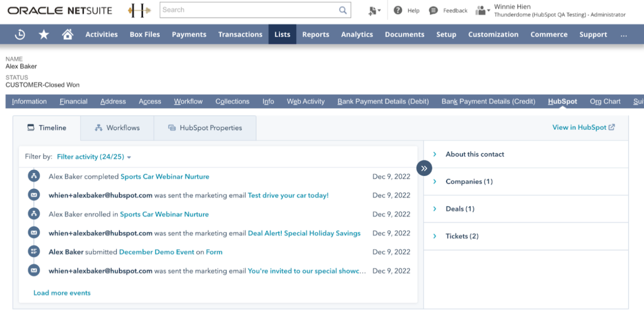This screenshot has width=644, height=322.
Task: Open the more menu ellipsis in navigation
Action: click(623, 35)
